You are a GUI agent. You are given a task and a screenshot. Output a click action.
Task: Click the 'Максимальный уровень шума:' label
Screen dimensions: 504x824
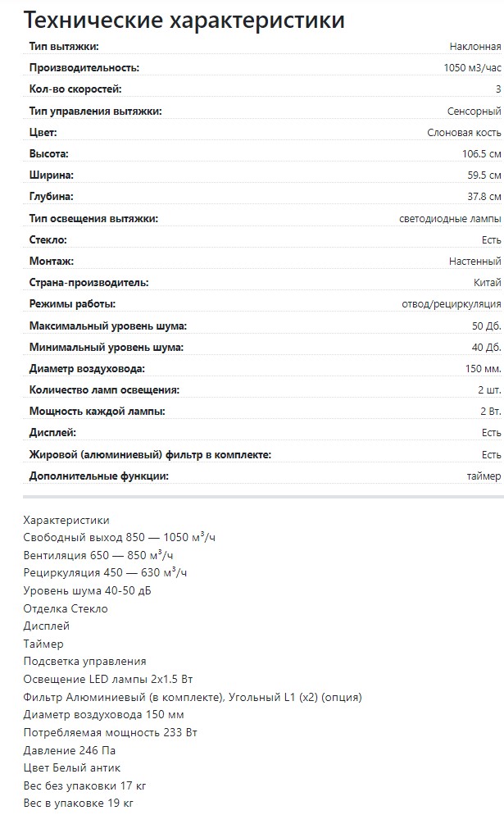[x=108, y=326]
